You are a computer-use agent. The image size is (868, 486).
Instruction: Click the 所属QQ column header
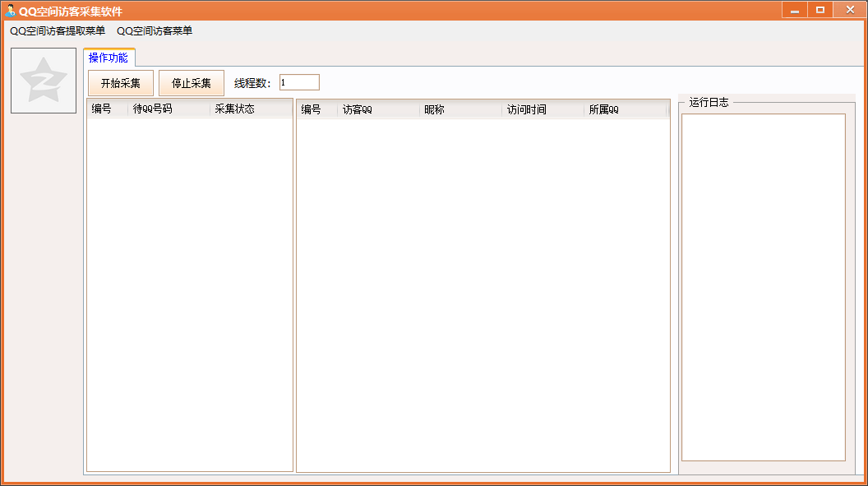[625, 109]
